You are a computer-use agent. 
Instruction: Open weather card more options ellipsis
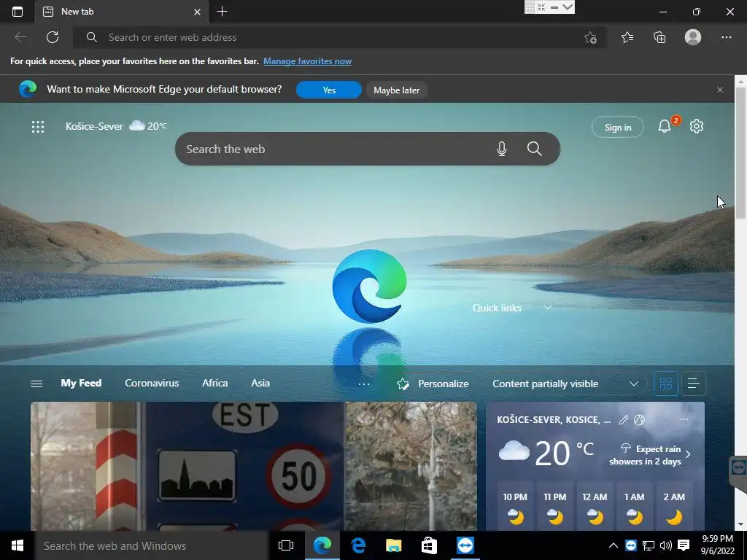click(684, 419)
